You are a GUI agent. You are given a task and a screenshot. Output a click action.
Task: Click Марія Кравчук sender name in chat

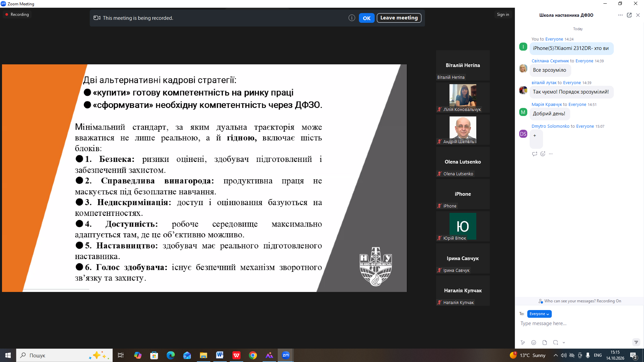point(546,105)
